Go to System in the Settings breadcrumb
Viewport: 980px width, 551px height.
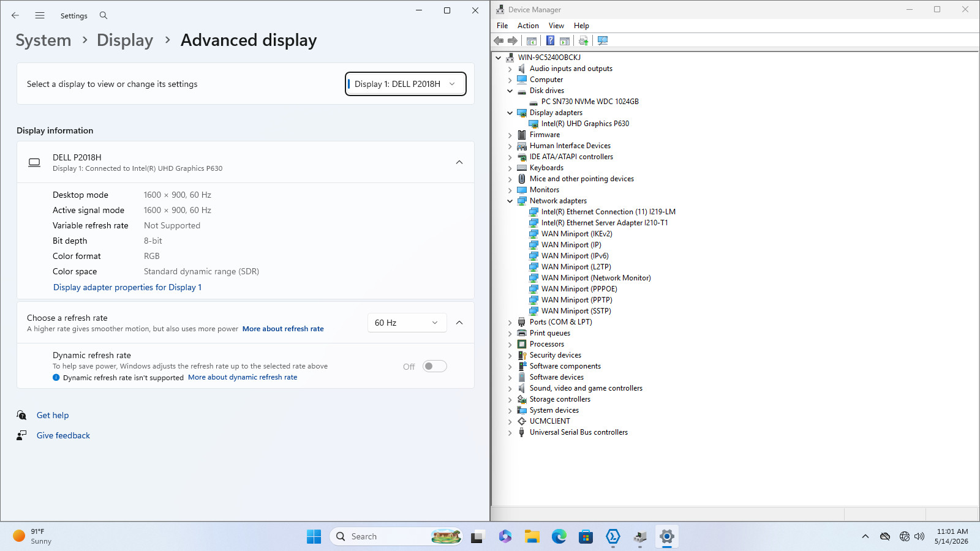(x=43, y=40)
